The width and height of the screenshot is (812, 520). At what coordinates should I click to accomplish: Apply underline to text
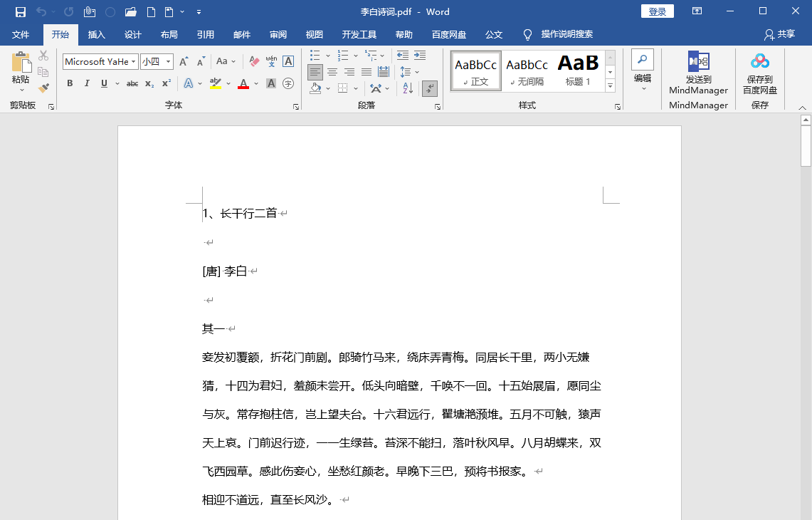click(x=104, y=83)
